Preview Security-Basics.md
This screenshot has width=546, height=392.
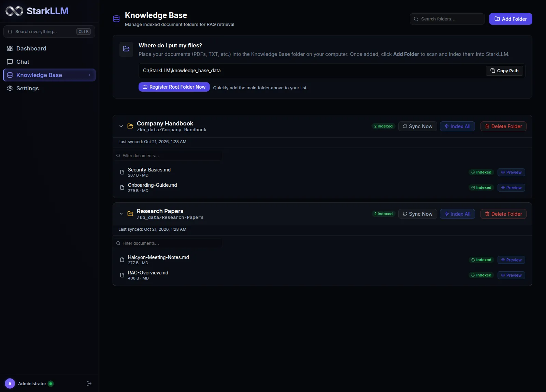(511, 172)
